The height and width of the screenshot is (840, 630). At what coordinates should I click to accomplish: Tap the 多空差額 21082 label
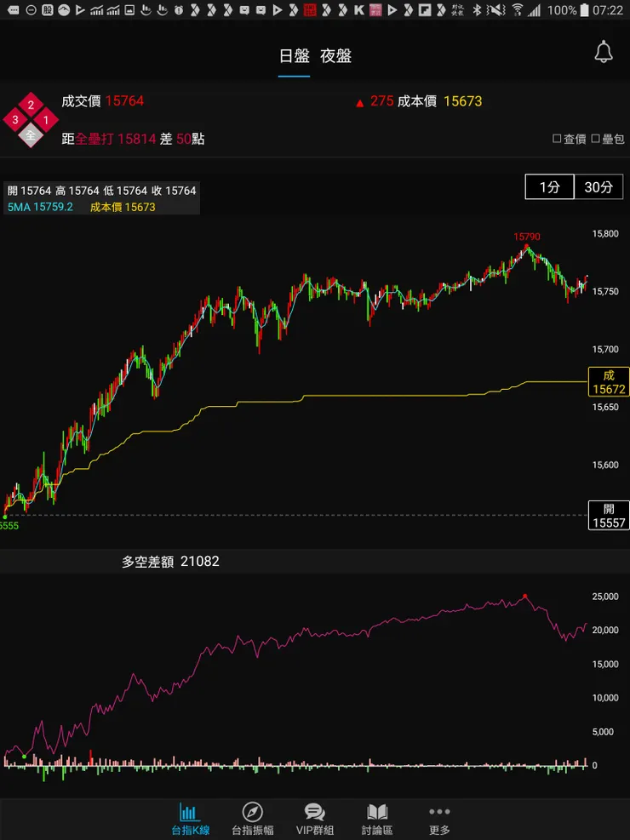tap(170, 562)
